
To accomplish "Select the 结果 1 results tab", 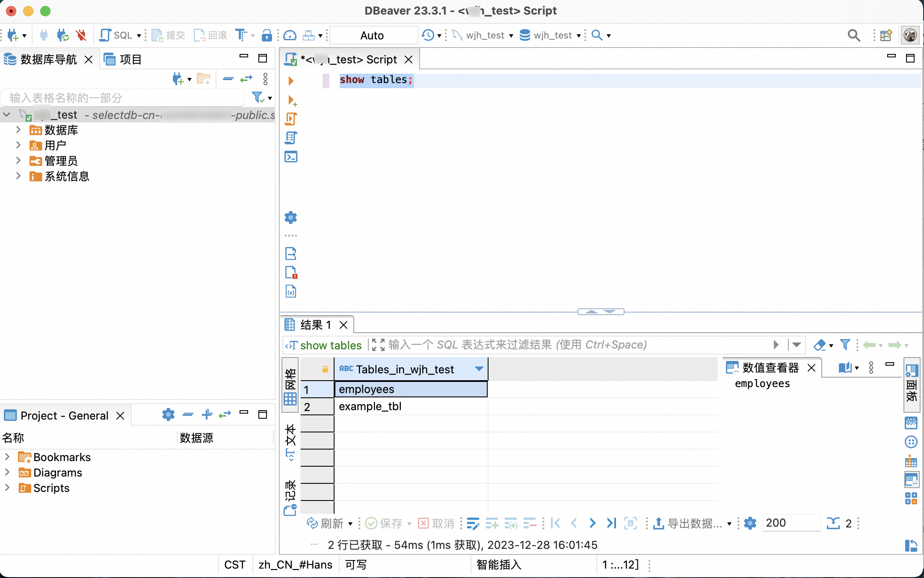I will pyautogui.click(x=315, y=325).
